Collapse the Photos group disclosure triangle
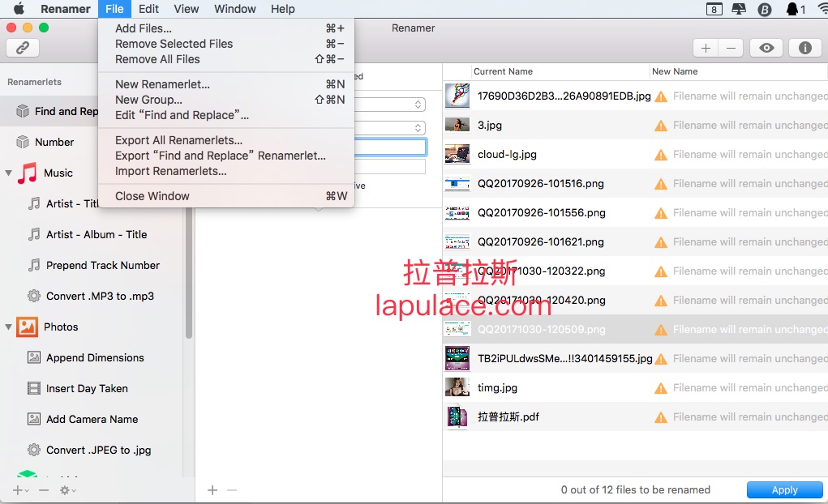 click(x=8, y=327)
